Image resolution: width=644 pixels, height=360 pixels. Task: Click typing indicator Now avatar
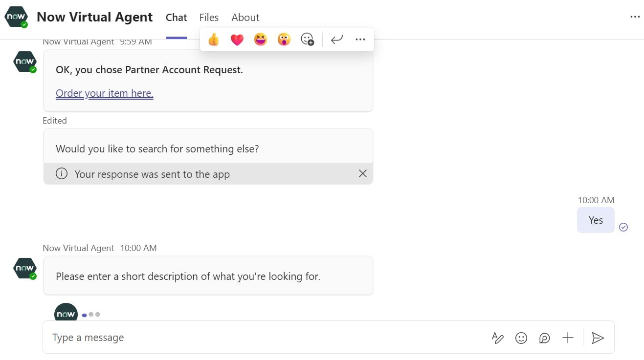point(66,313)
